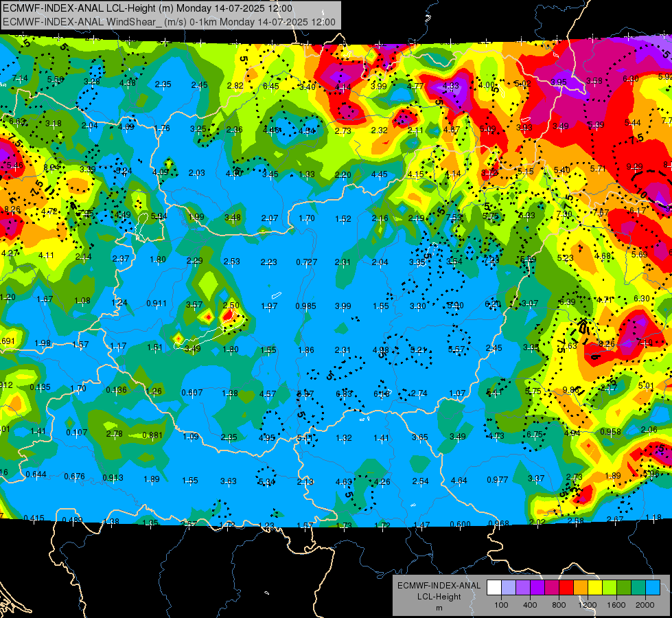Click the wind shear value 0.911
Screen dimensions: 672x618
coord(157,304)
